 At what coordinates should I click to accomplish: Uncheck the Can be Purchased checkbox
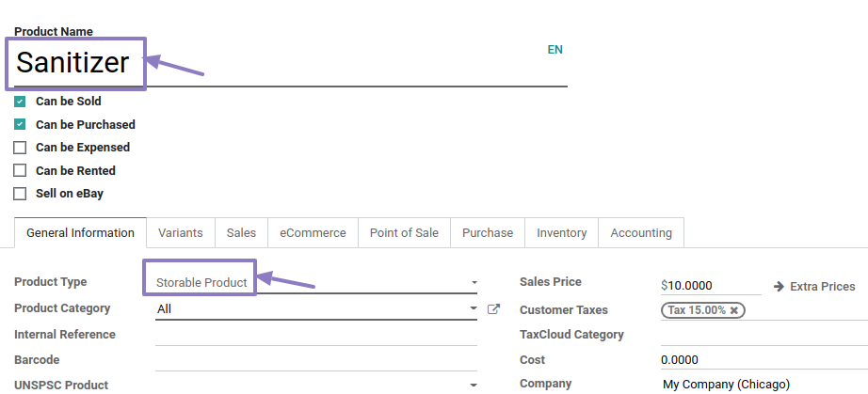(x=20, y=124)
